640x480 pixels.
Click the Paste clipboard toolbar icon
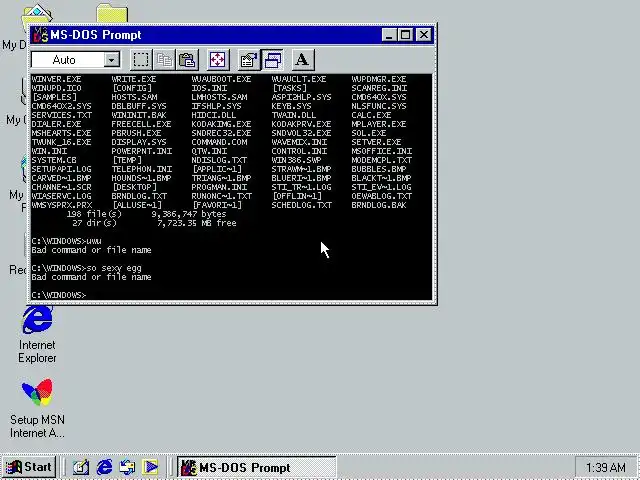coord(187,60)
